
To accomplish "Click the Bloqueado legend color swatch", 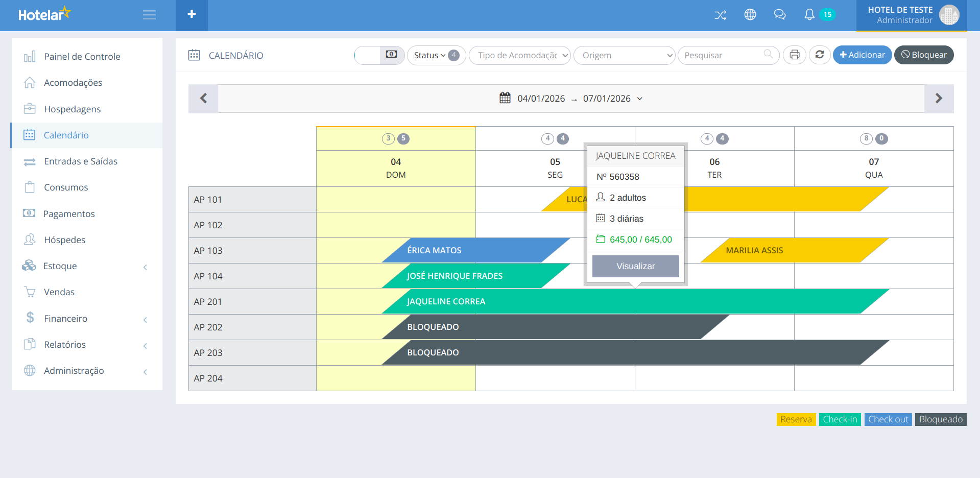I will click(940, 419).
